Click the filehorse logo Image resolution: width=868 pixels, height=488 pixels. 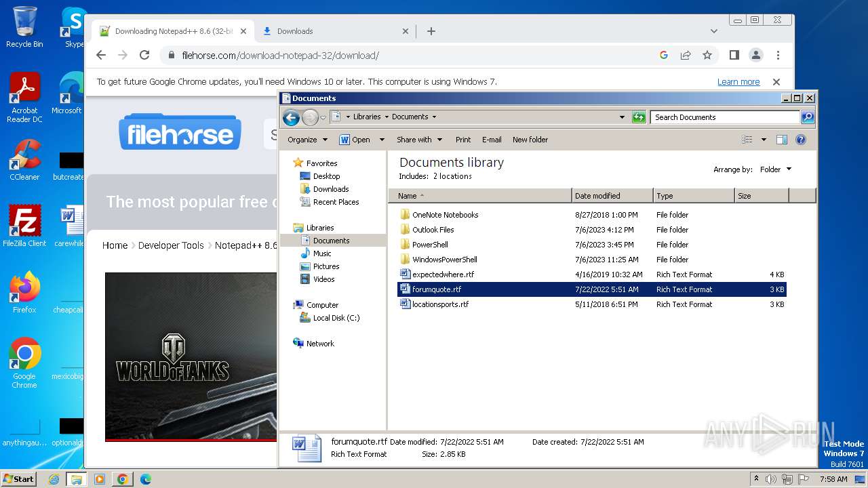tap(180, 132)
